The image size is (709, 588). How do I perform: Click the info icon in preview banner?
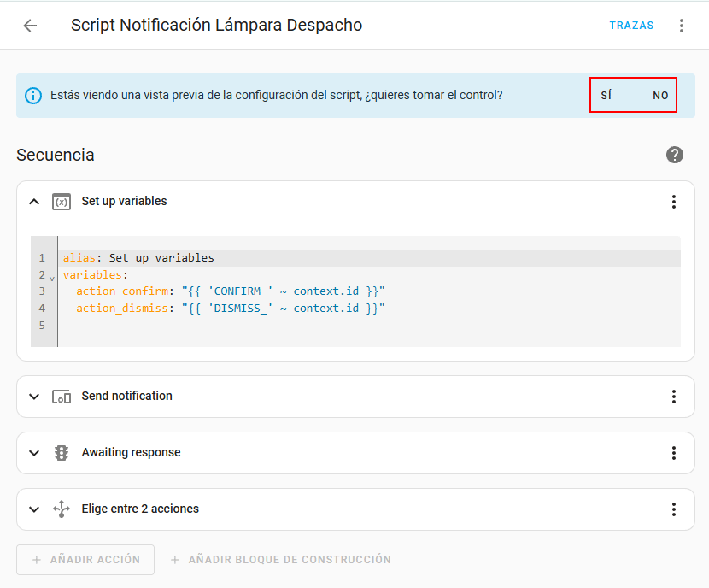click(x=33, y=96)
